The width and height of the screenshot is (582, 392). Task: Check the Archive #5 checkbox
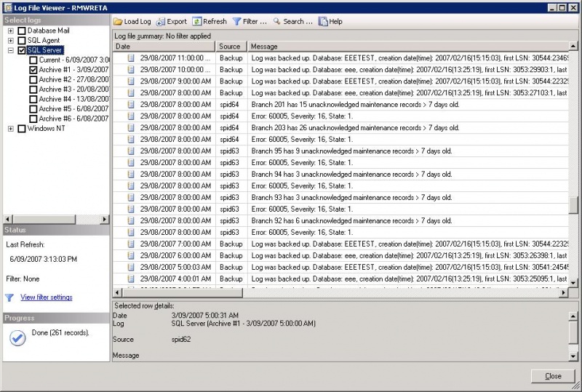click(33, 109)
